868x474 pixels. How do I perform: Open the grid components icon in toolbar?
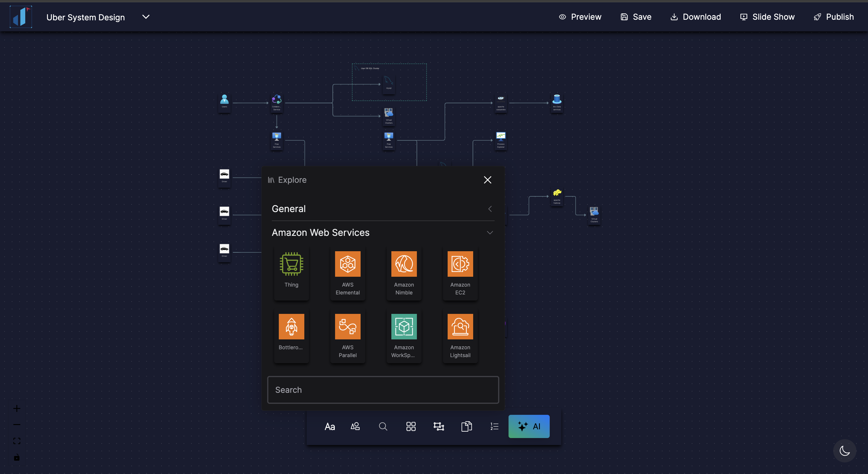pyautogui.click(x=411, y=426)
